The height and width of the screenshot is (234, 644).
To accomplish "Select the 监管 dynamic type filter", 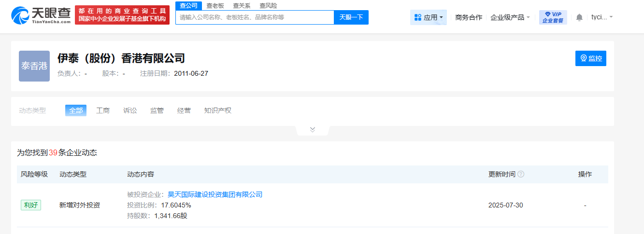I will click(157, 110).
